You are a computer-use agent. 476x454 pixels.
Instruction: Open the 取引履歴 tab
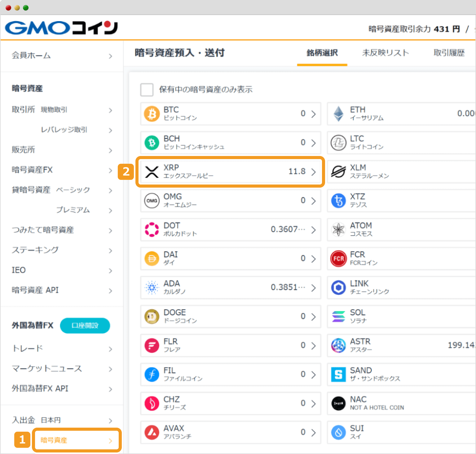(x=449, y=53)
